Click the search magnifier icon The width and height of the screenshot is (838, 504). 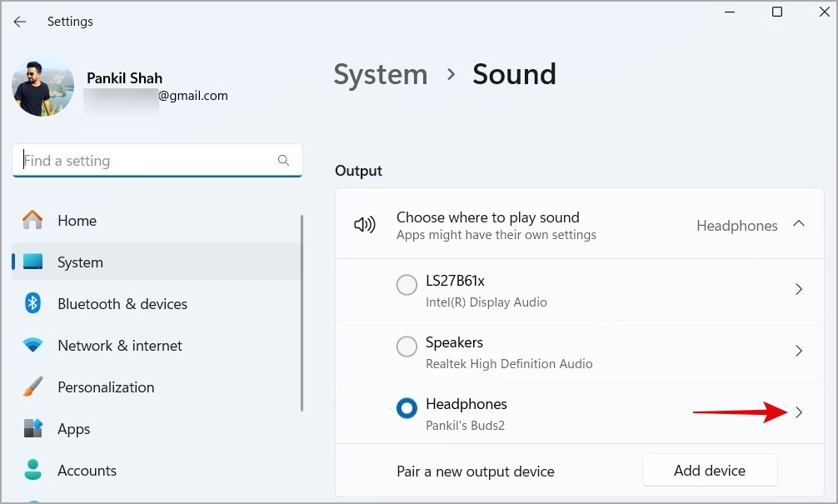point(283,161)
